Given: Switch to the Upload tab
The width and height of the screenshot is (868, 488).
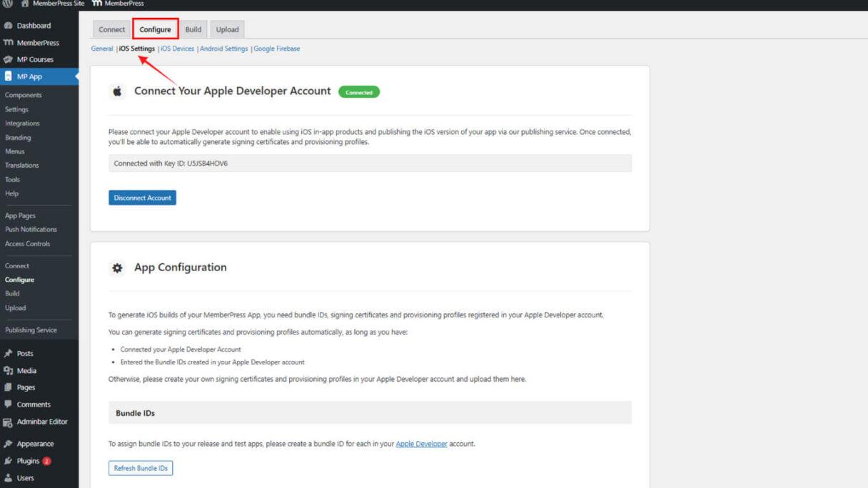Looking at the screenshot, I should (x=227, y=29).
